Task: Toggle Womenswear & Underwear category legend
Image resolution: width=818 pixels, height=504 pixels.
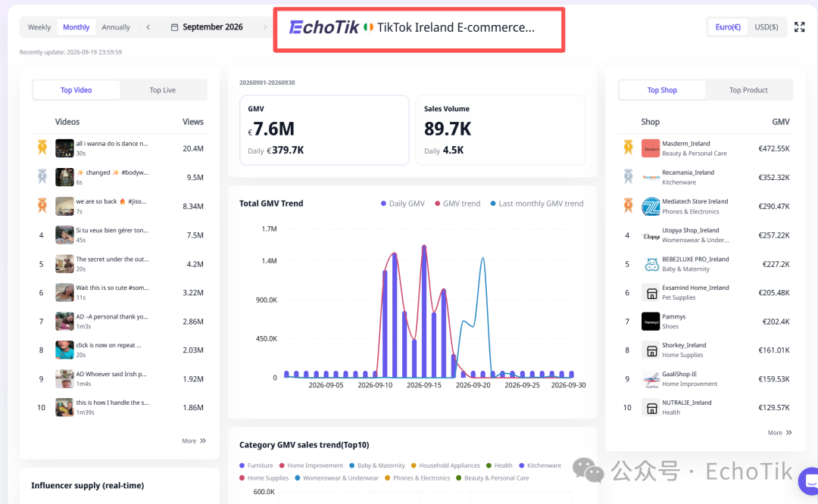Action: click(x=337, y=478)
